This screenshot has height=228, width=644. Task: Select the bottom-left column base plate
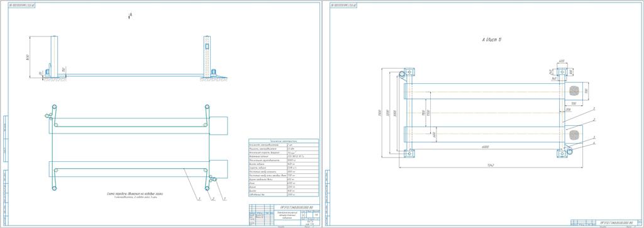[x=409, y=153]
